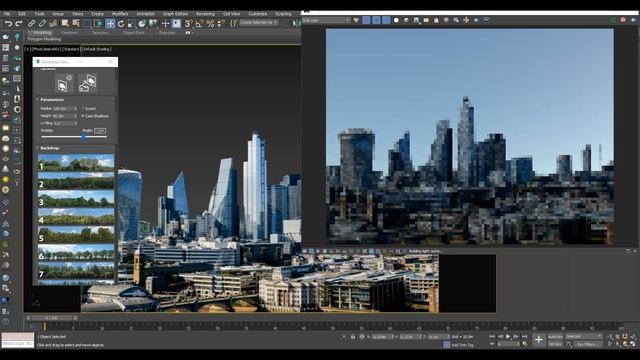Choose the Rectangular Selection Region icon
Viewport: 640px width, 360px height.
(x=87, y=24)
